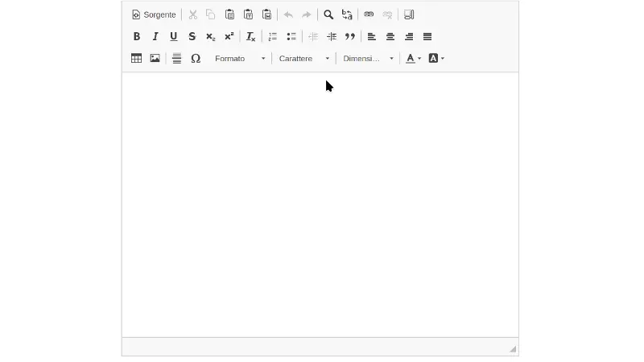Open the text color picker

pyautogui.click(x=413, y=58)
